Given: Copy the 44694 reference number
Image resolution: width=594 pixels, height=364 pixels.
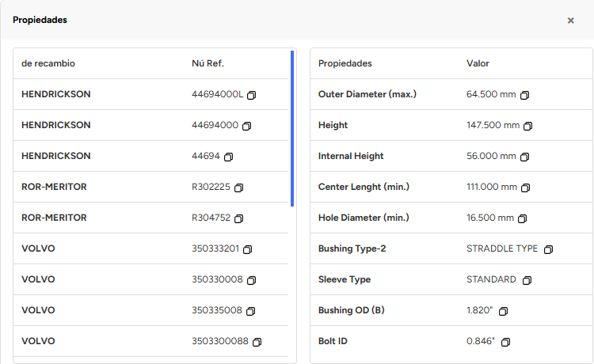Looking at the screenshot, I should (228, 157).
